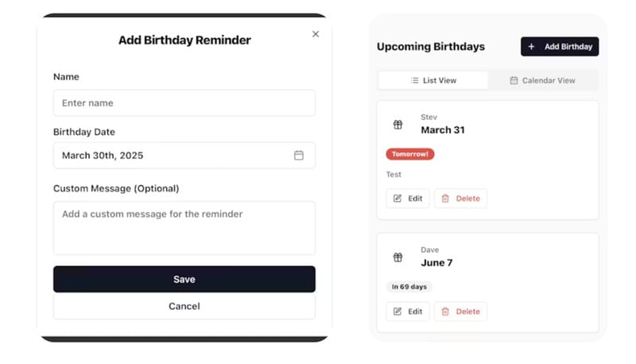
Task: Click the list icon in List View tab
Action: coord(414,80)
